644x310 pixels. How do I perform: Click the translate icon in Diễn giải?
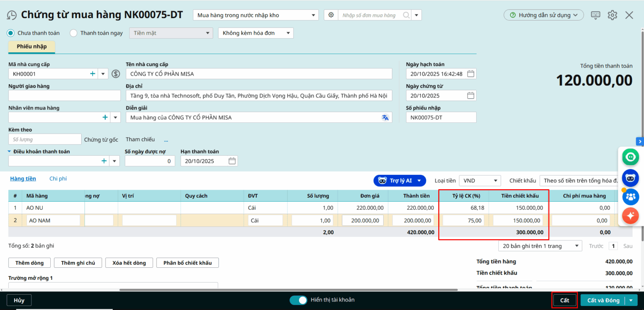(385, 118)
